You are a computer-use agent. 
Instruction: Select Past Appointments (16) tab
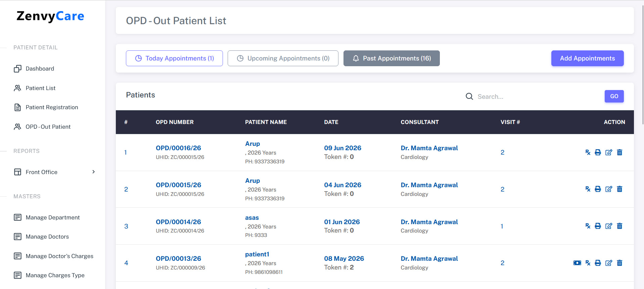[392, 58]
